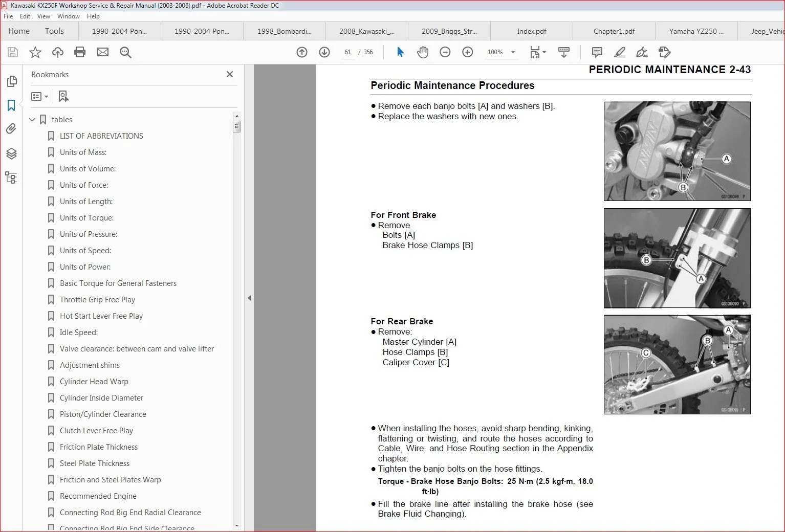The height and width of the screenshot is (532, 785).
Task: Open Friction Plate Thickness bookmark
Action: point(98,447)
